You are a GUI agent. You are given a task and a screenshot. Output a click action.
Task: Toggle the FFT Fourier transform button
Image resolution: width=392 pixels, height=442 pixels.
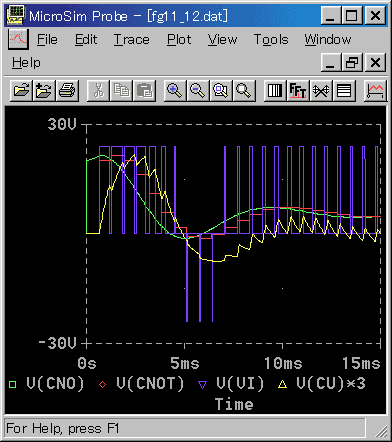tap(298, 91)
